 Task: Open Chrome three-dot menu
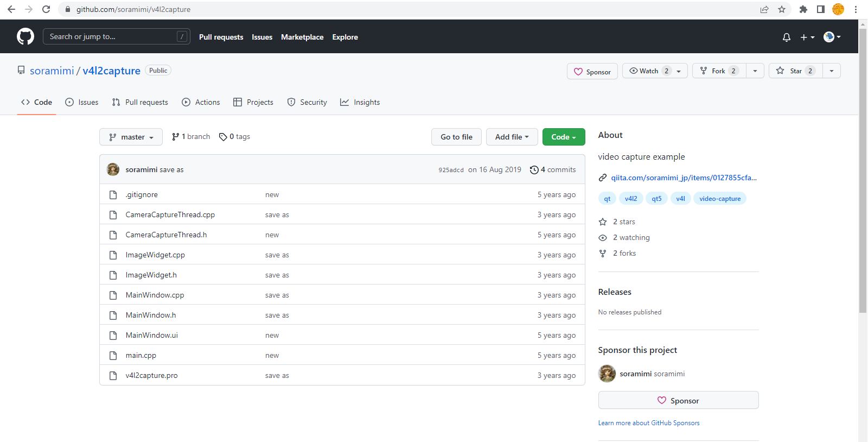click(x=856, y=9)
